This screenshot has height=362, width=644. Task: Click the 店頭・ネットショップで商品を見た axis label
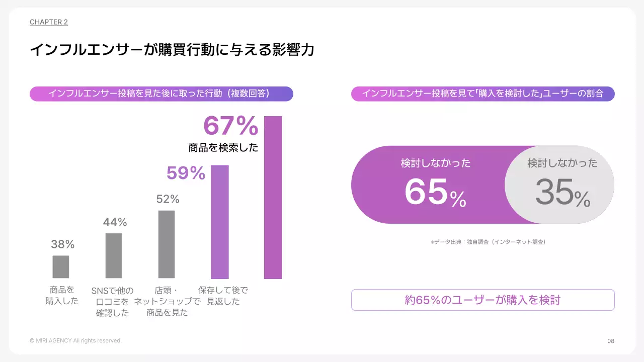[x=167, y=302]
